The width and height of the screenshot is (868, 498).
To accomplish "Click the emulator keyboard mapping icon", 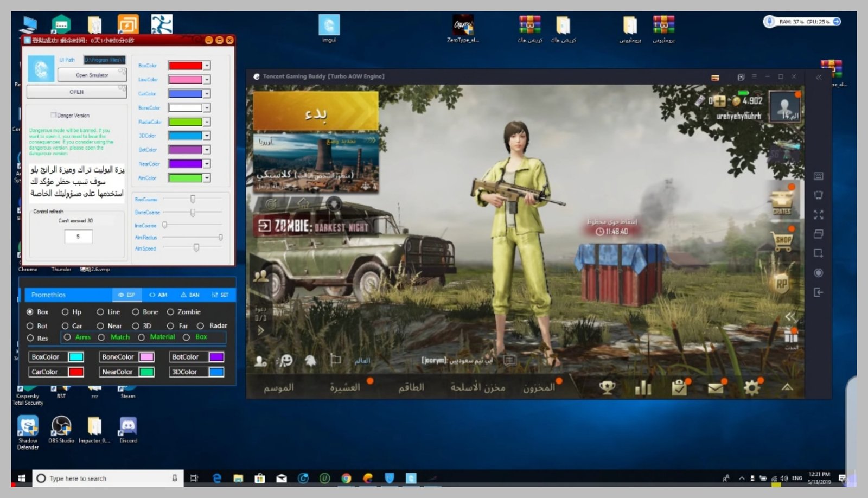I will tap(819, 176).
